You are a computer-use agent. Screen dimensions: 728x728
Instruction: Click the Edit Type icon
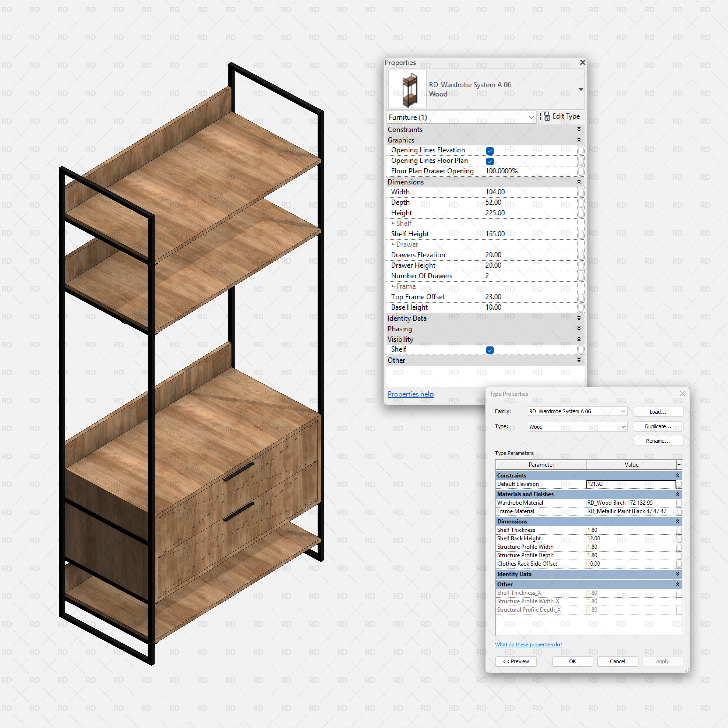point(544,116)
